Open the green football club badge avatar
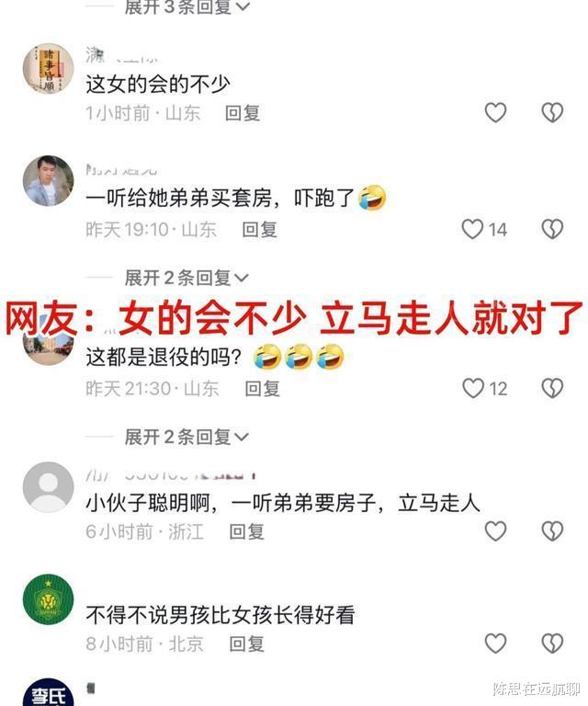Image resolution: width=588 pixels, height=706 pixels. click(x=48, y=598)
